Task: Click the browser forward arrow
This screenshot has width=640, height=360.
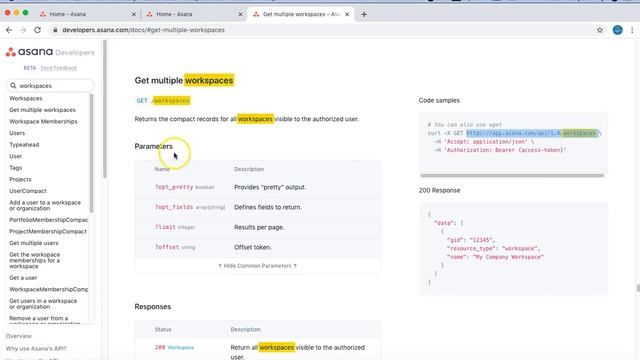Action: point(23,30)
